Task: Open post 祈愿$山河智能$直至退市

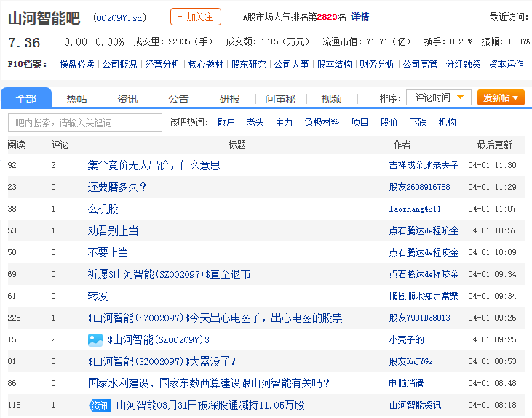Action: 169,274
